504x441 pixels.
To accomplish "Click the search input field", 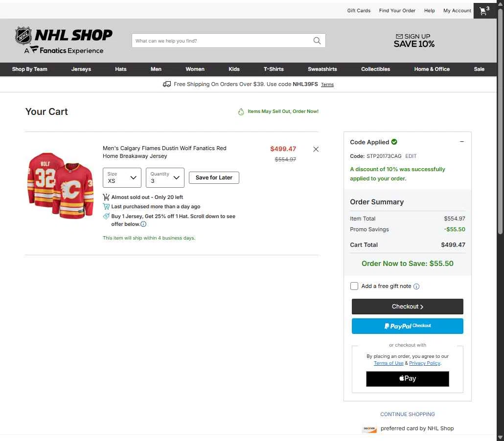I will [222, 41].
